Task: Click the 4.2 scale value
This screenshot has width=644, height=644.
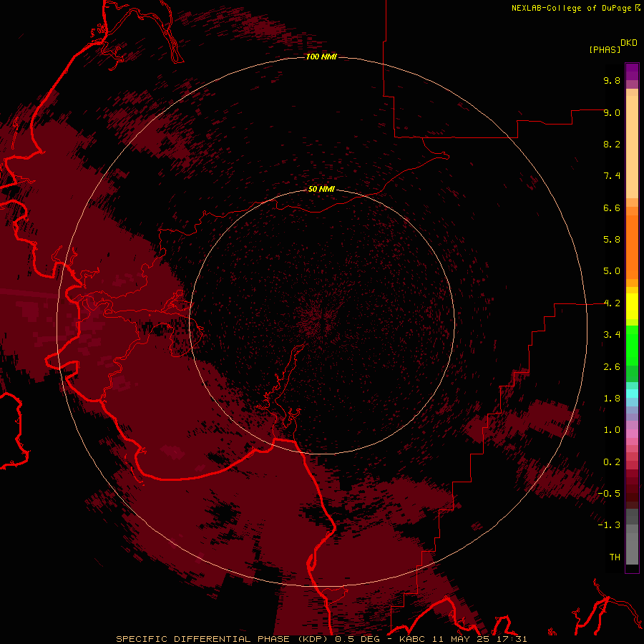Action: coord(612,303)
